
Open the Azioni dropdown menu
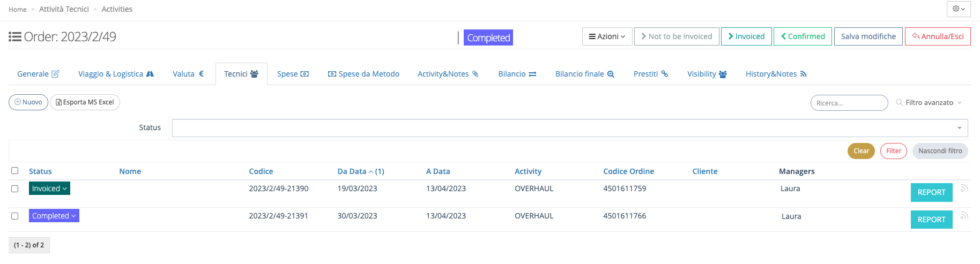tap(607, 36)
